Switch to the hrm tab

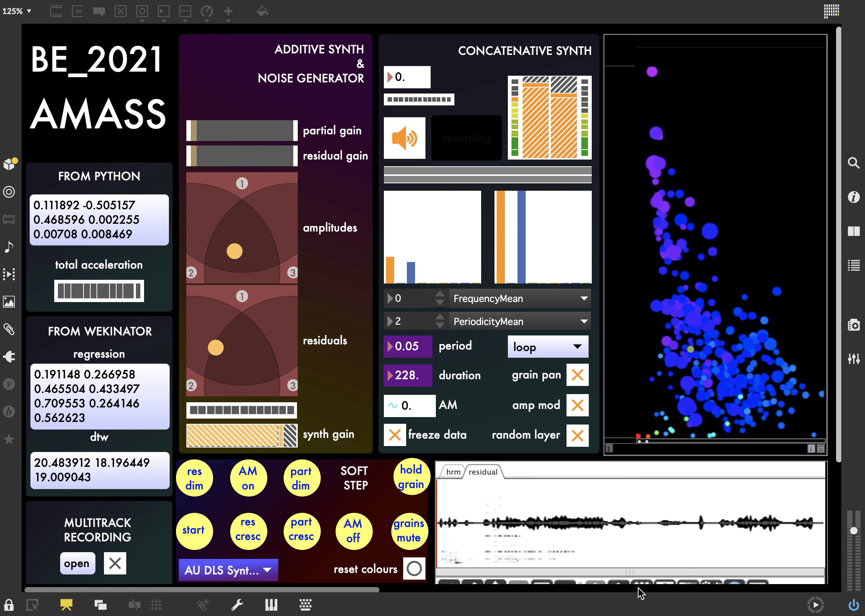(453, 472)
